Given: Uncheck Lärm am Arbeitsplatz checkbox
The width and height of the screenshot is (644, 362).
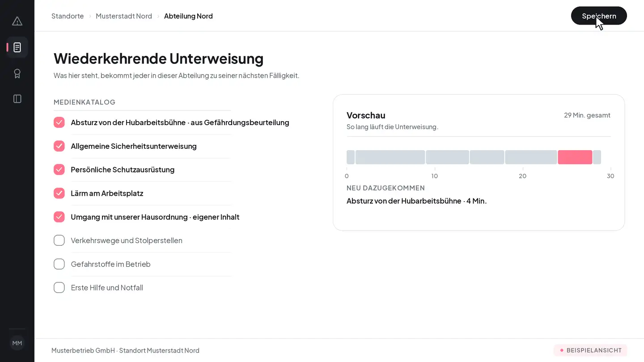Looking at the screenshot, I should (59, 193).
